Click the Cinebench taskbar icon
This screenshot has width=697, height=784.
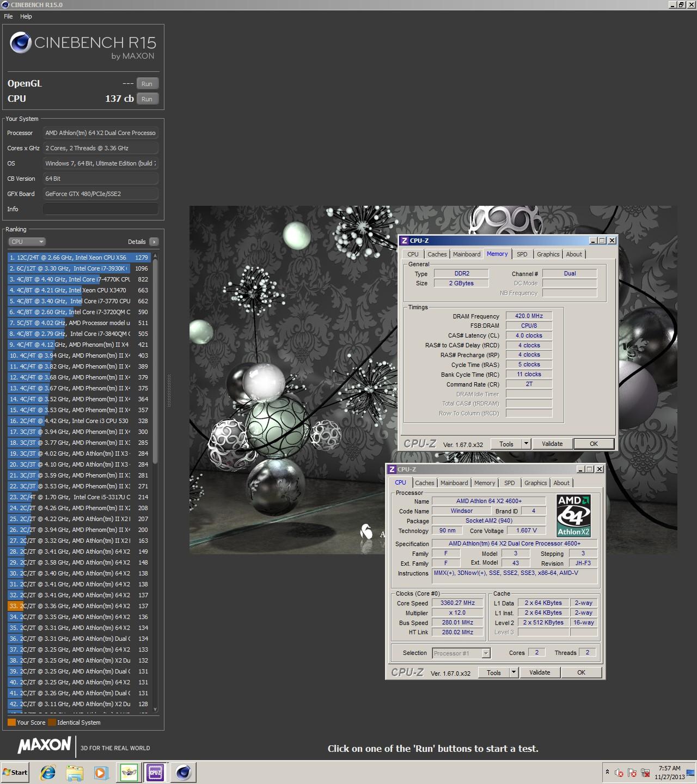(184, 772)
